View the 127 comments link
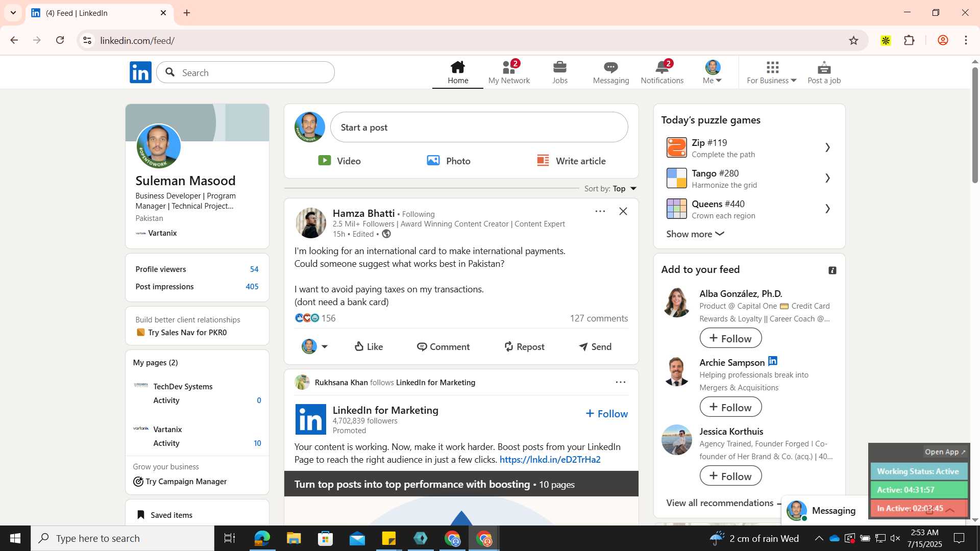This screenshot has height=551, width=980. pyautogui.click(x=599, y=318)
